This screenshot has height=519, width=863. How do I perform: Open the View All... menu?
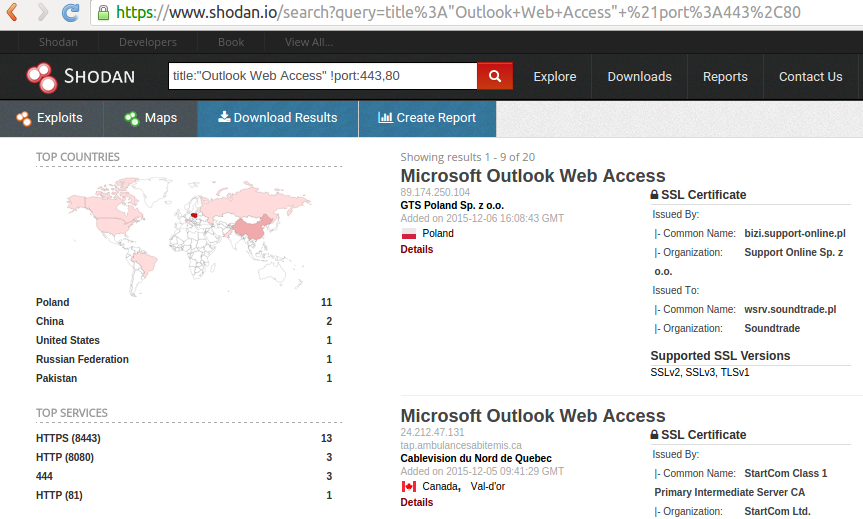click(309, 42)
